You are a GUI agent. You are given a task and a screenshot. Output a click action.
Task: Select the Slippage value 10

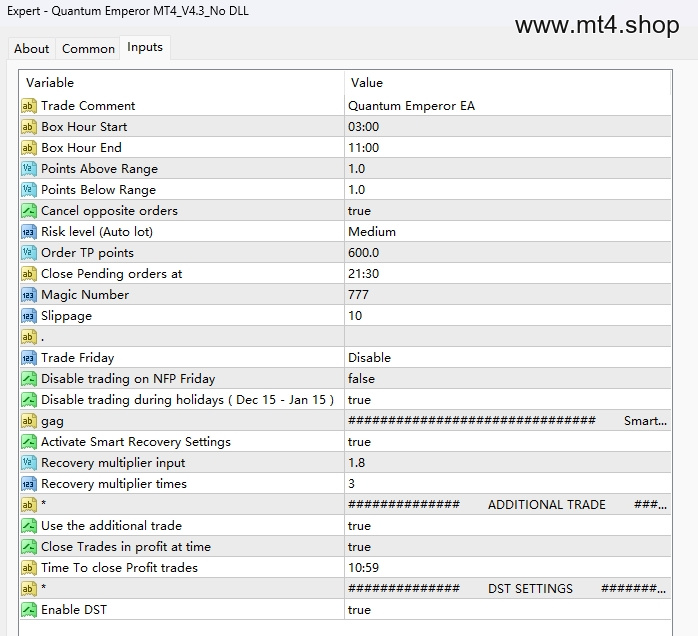click(507, 316)
